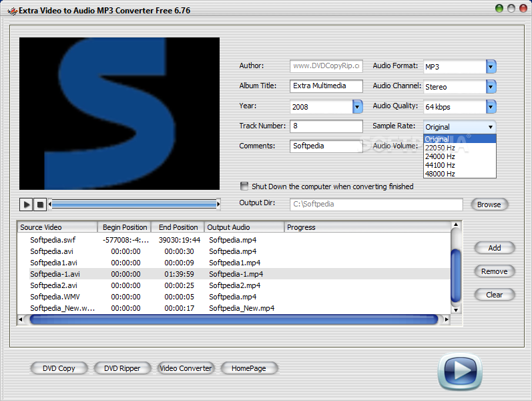532x401 pixels.
Task: Open the Audio Format dropdown
Action: [x=491, y=67]
